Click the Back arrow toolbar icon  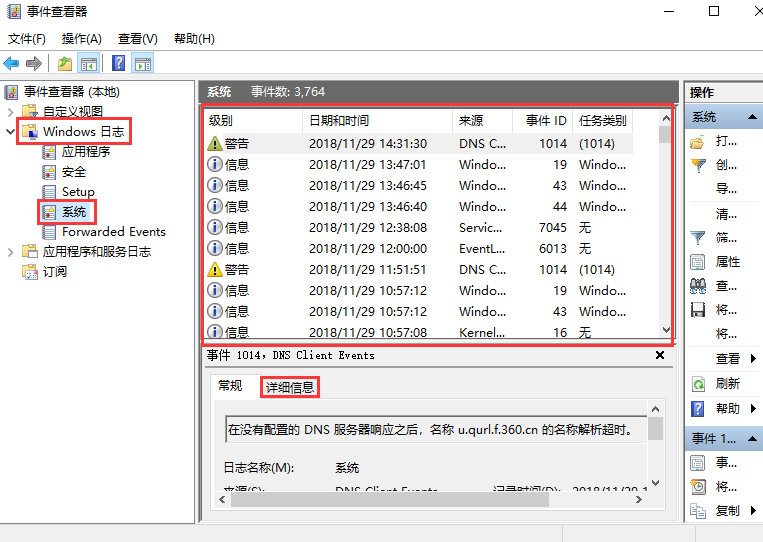click(12, 64)
